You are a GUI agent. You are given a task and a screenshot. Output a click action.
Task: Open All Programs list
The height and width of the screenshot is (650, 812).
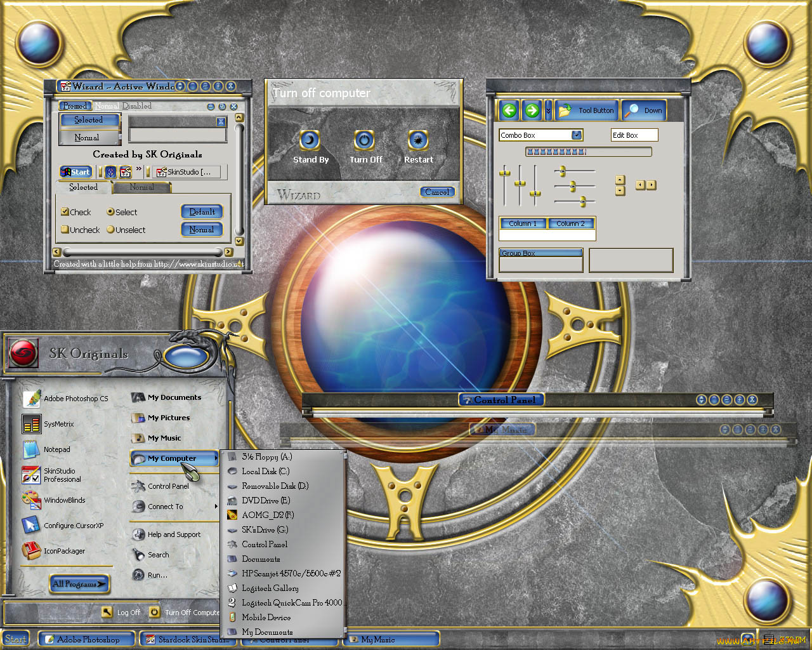tap(79, 583)
